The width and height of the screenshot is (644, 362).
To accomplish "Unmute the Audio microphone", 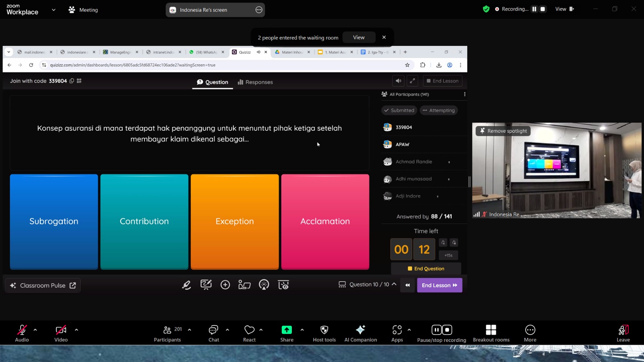I will pyautogui.click(x=22, y=333).
